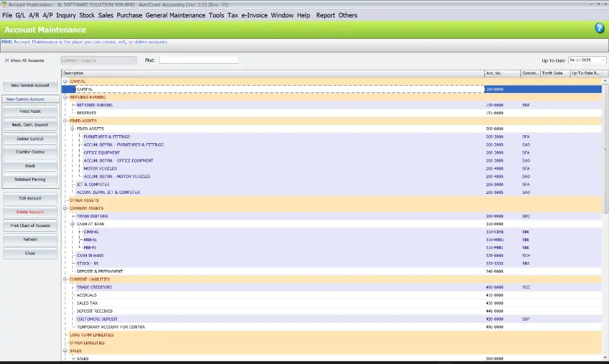Click inside the Find search field
Image resolution: width=609 pixels, height=364 pixels.
[x=198, y=60]
